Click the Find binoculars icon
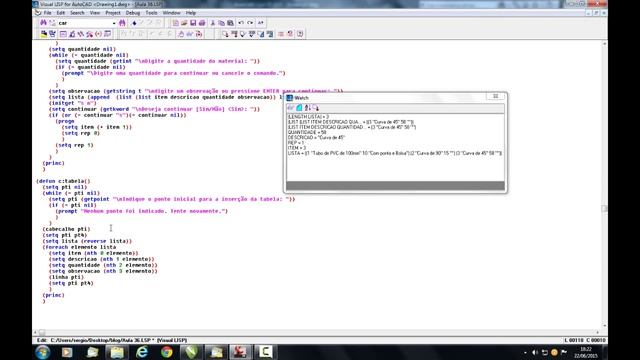Screen dimensions: 640x360 tap(43, 23)
